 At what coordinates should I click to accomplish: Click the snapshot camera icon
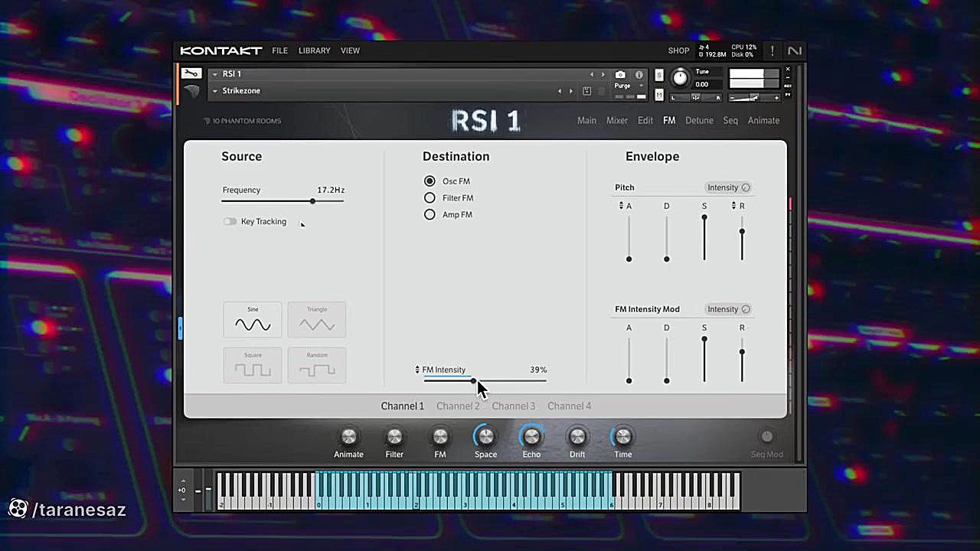[620, 74]
